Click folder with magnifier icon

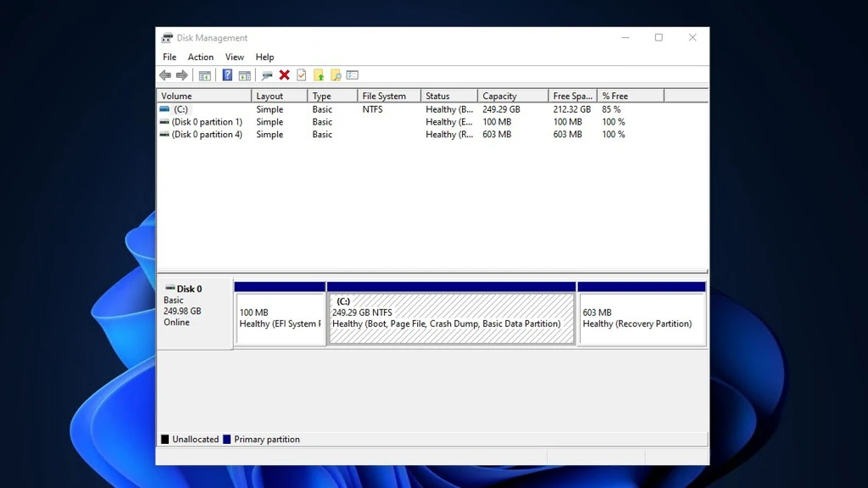click(336, 75)
